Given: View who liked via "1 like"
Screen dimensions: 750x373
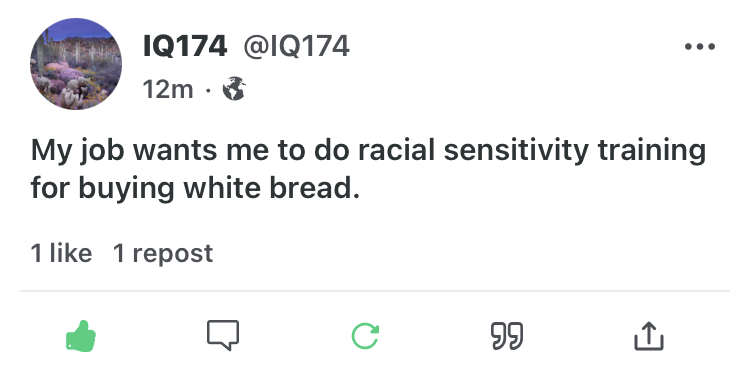Looking at the screenshot, I should click(61, 252).
